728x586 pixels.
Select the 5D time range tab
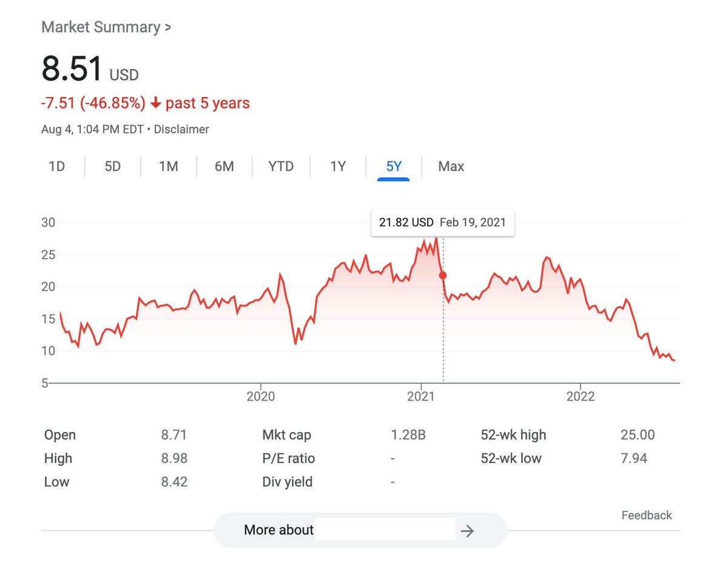point(113,166)
